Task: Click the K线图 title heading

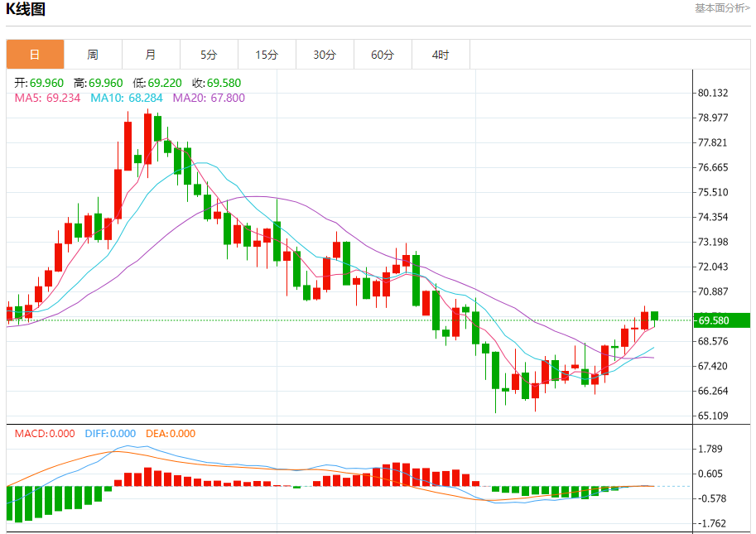Action: coord(26,10)
